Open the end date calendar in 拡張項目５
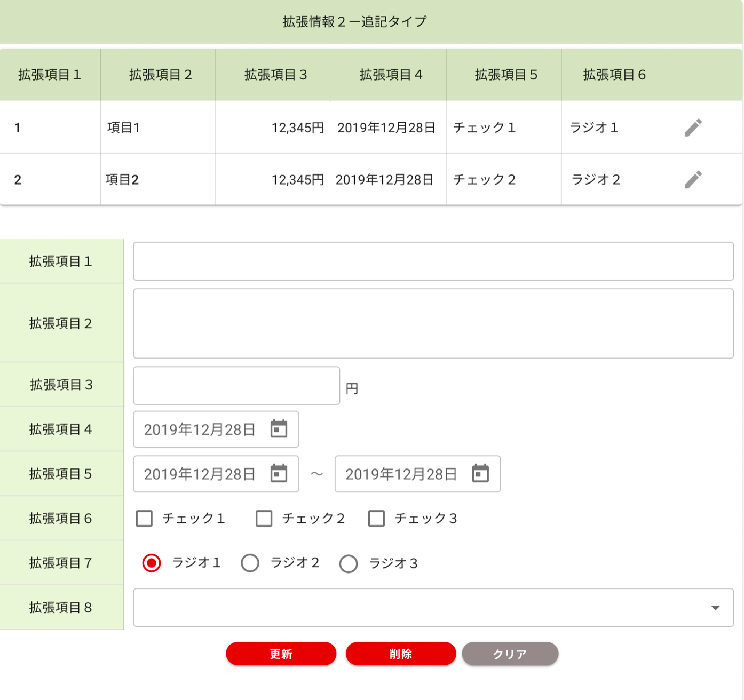The width and height of the screenshot is (744, 700). coord(480,474)
